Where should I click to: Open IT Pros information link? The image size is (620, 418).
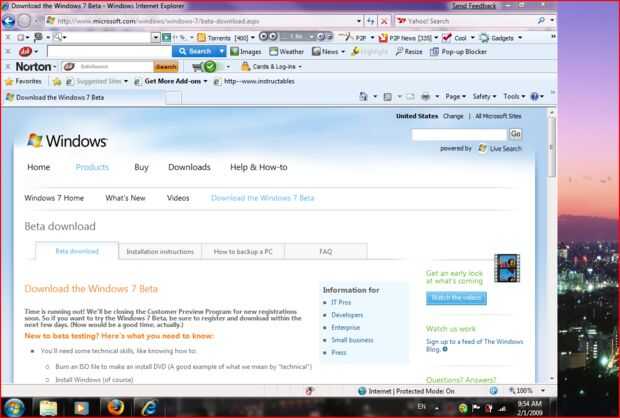tap(341, 303)
